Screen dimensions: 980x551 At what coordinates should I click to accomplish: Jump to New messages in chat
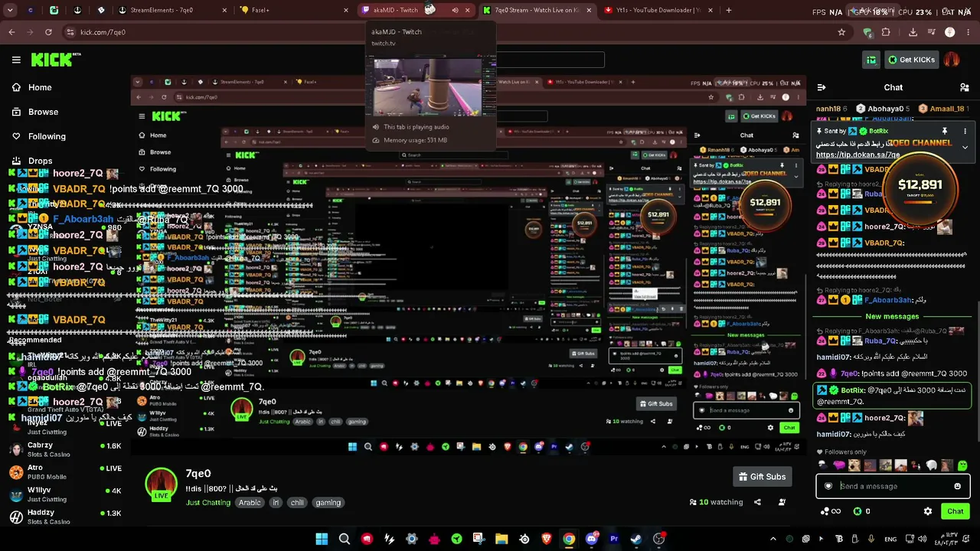tap(892, 316)
